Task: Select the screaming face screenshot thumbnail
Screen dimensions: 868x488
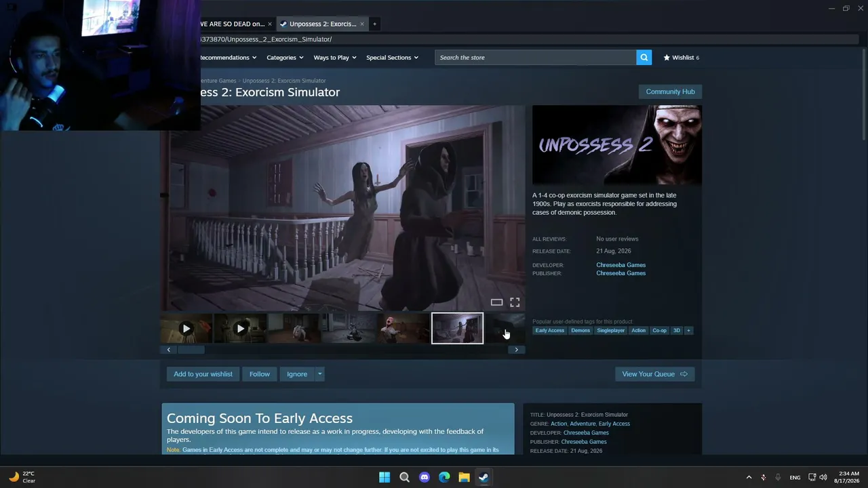Action: click(403, 329)
